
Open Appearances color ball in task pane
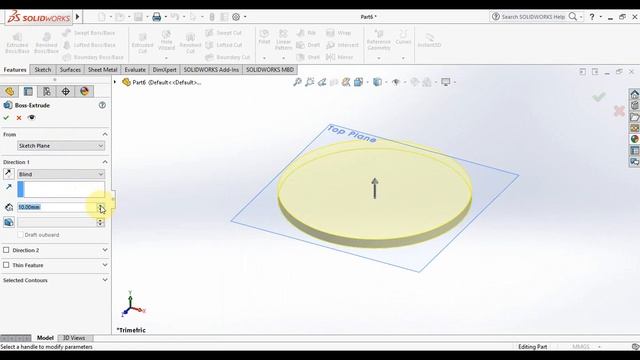634,139
